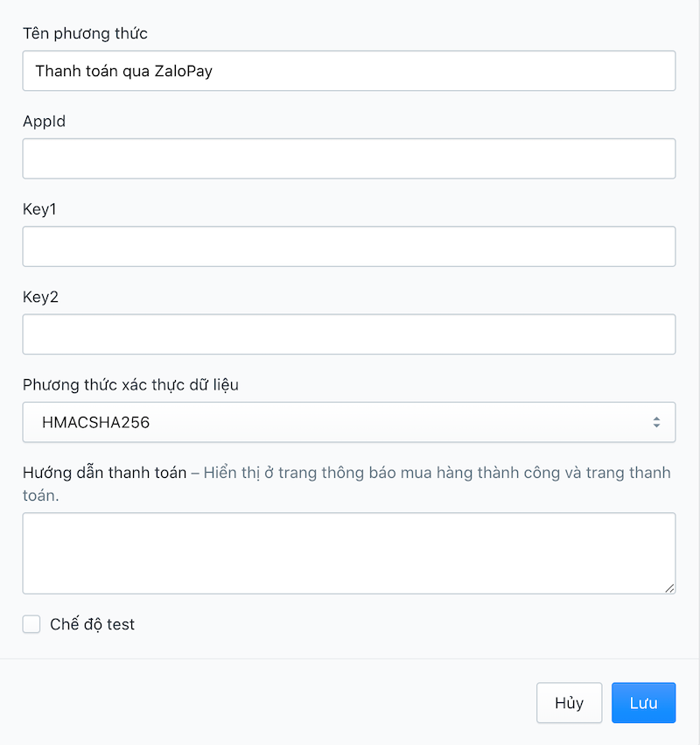Viewport: 700px width, 745px height.
Task: Enable the Chế độ test checkbox
Action: [x=31, y=624]
